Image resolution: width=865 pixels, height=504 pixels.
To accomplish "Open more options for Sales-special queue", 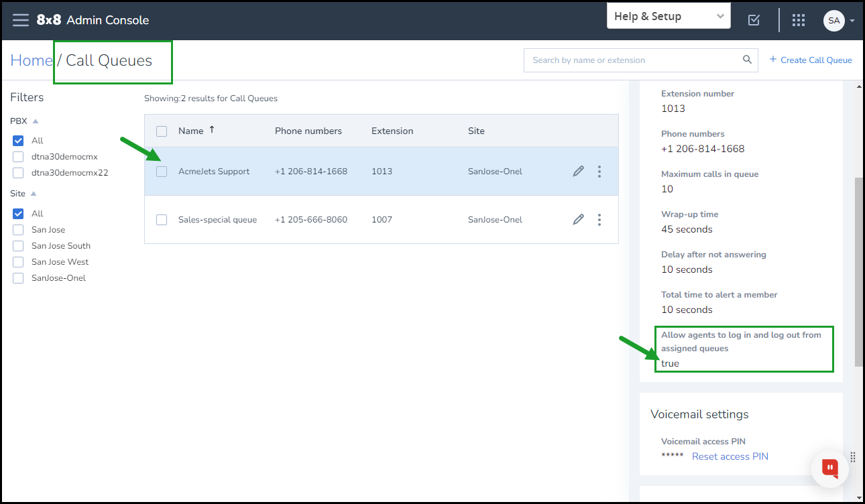I will 599,220.
